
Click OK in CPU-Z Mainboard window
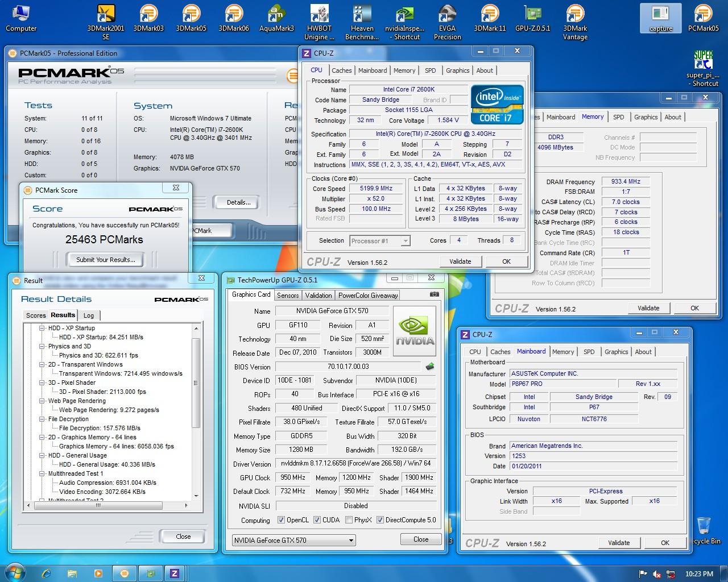pos(665,543)
